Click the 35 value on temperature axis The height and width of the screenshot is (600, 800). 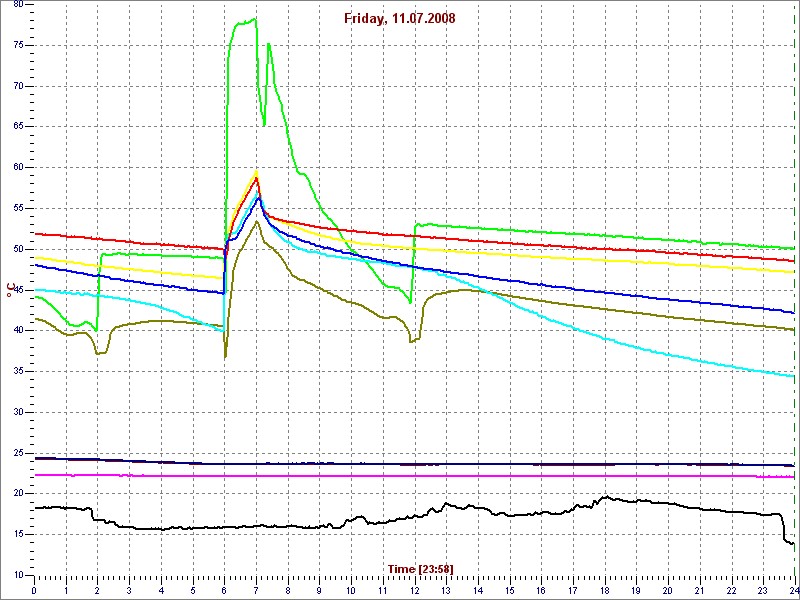(x=18, y=371)
